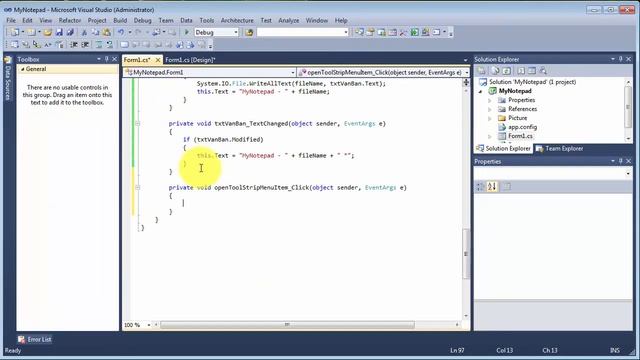This screenshot has width=640, height=360.
Task: Click the Refresh icon in Solution Explorer
Action: [x=507, y=71]
